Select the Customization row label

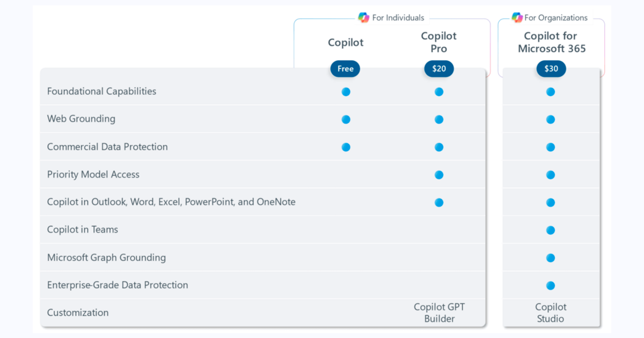point(78,313)
